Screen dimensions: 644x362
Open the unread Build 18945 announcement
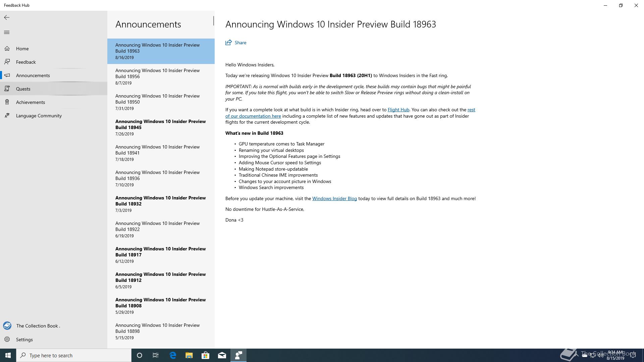pyautogui.click(x=161, y=128)
